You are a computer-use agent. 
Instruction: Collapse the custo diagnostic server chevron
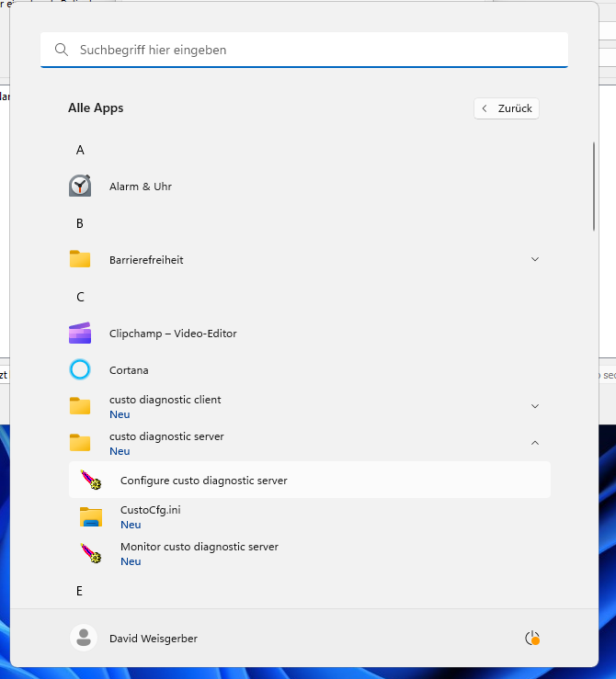[x=535, y=443]
